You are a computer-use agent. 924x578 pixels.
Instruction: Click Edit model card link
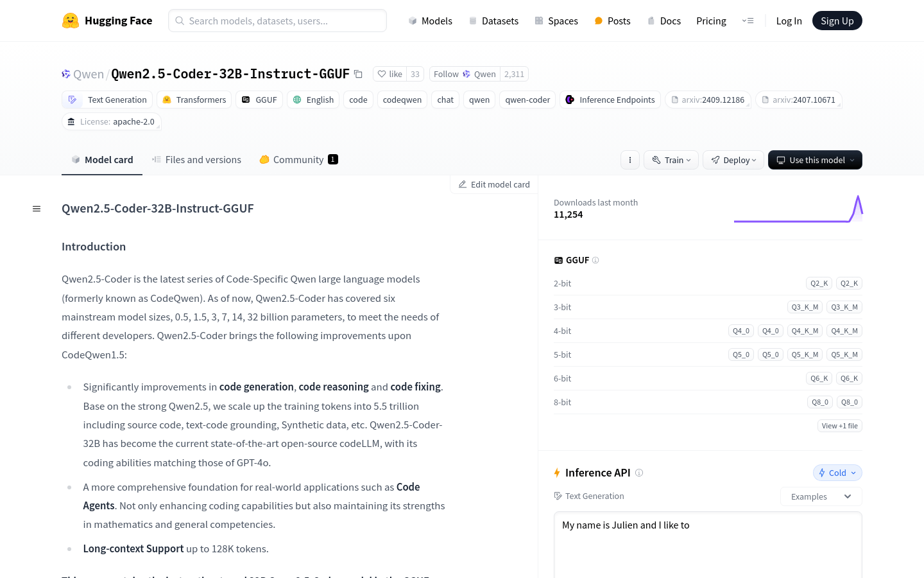(x=494, y=184)
